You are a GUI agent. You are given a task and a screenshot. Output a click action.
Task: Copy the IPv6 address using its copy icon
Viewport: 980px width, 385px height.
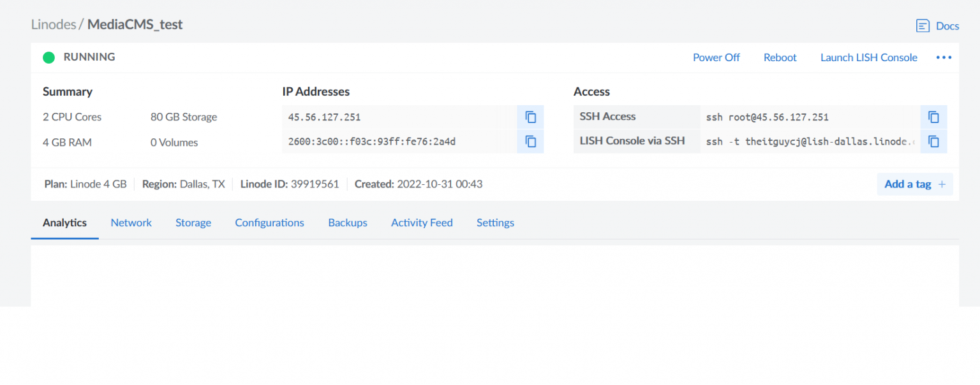coord(530,142)
